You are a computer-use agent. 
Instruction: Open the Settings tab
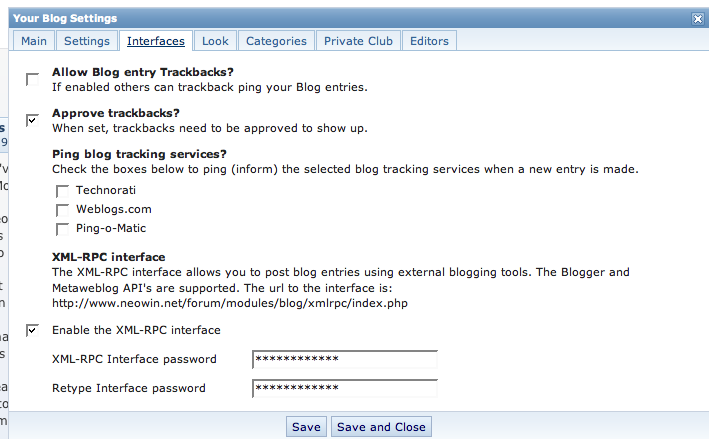point(86,41)
